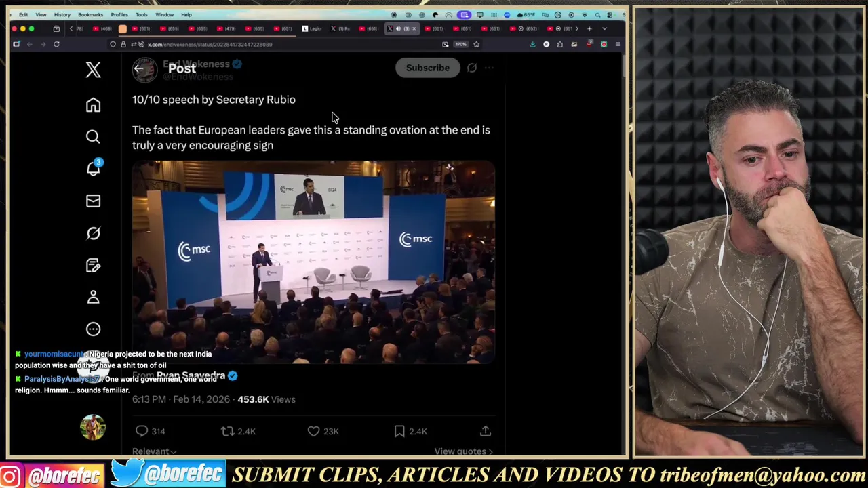
Task: Expand the list all tabs chevron
Action: [x=604, y=28]
